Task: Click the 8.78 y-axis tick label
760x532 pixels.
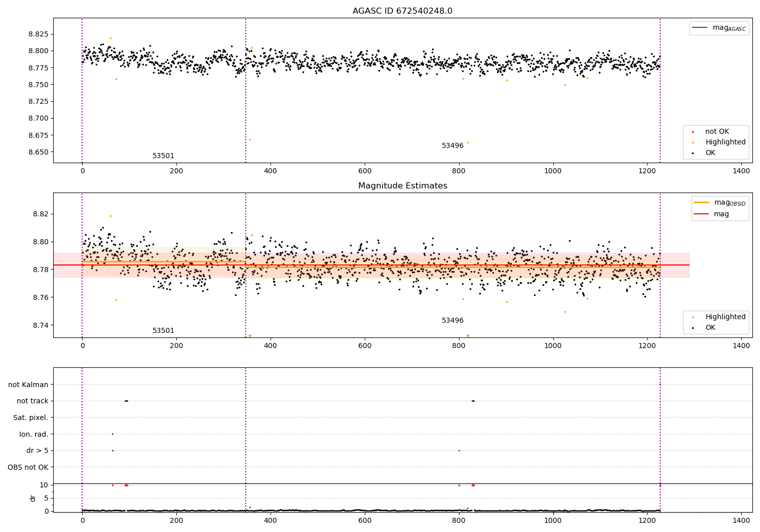Action: [41, 270]
